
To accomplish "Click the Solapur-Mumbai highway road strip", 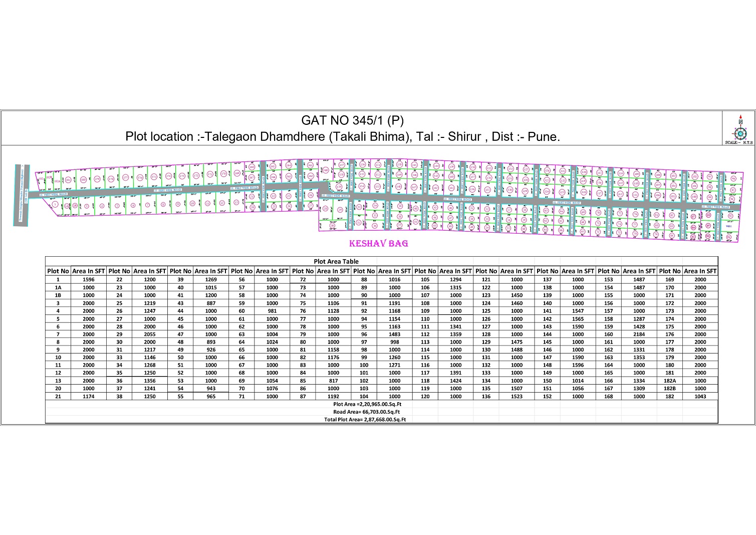I will click(x=21, y=195).
